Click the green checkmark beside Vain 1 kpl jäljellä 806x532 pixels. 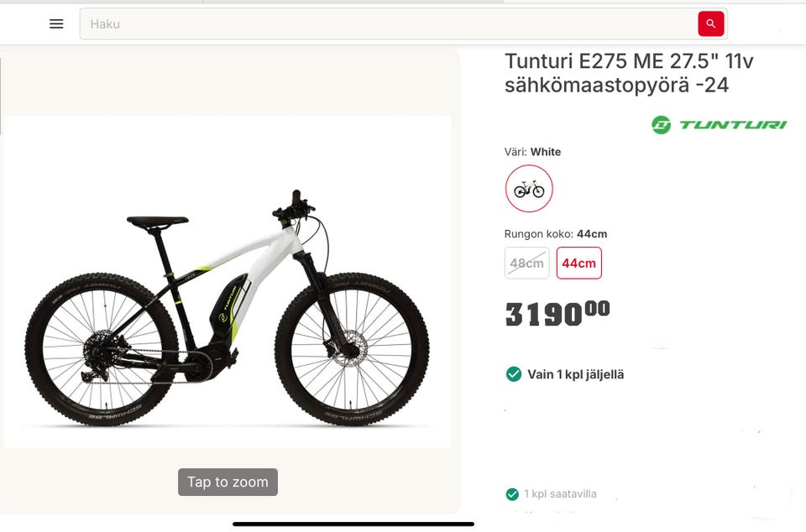[x=514, y=374]
